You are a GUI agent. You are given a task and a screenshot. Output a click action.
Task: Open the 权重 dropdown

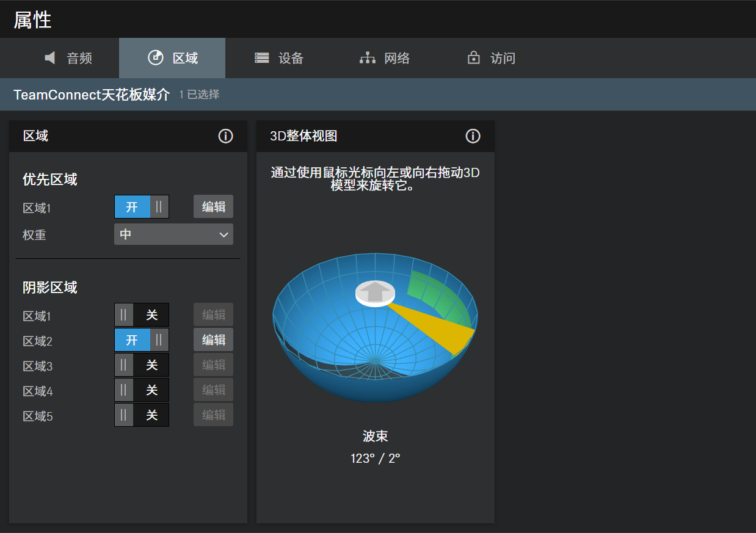point(173,234)
